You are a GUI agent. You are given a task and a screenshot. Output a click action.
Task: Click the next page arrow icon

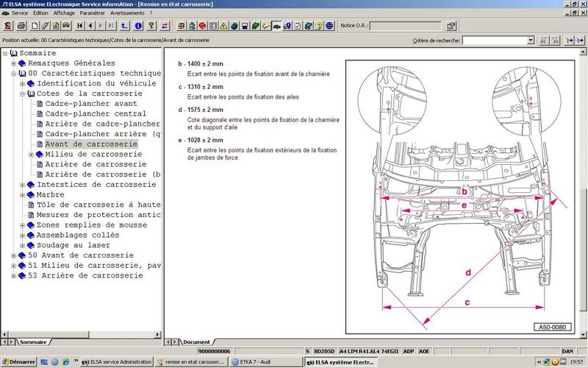click(101, 26)
